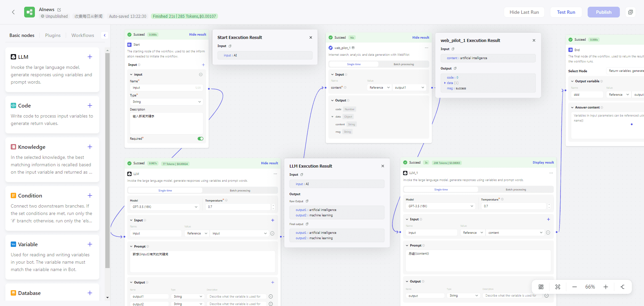Open the LLM node options menu
Viewport: 644px width, 306px height.
point(275,174)
